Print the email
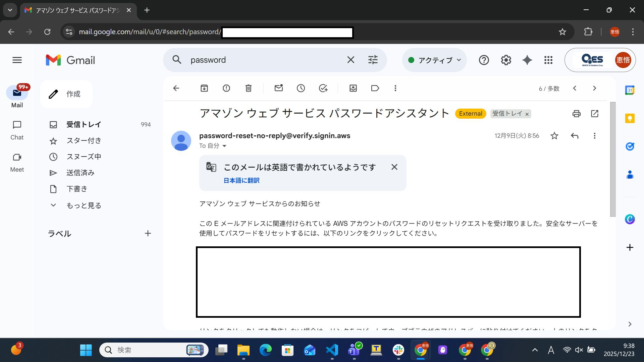644x362 pixels. pyautogui.click(x=577, y=114)
